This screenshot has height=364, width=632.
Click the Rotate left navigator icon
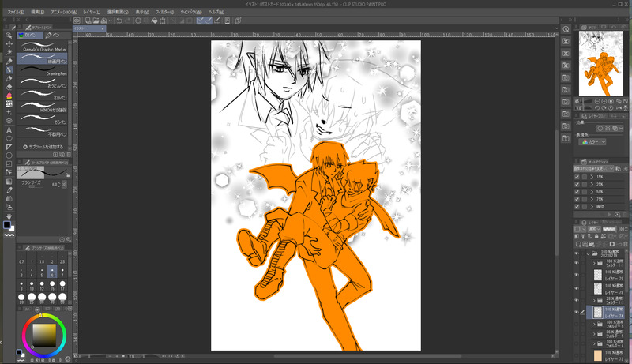pyautogui.click(x=597, y=108)
